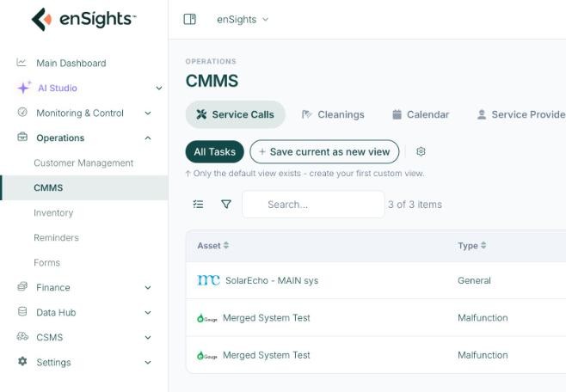Click the Main Dashboard chart icon

click(x=22, y=63)
